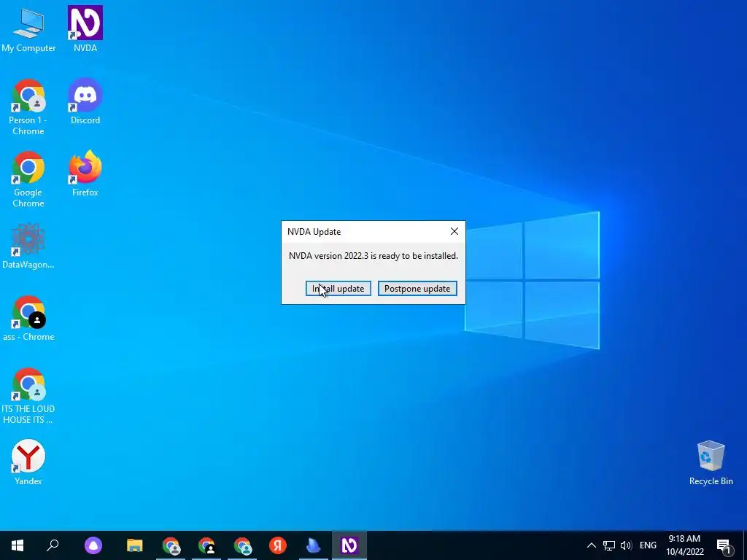Select the DataWagon desktop shortcut
The width and height of the screenshot is (747, 560).
28,246
